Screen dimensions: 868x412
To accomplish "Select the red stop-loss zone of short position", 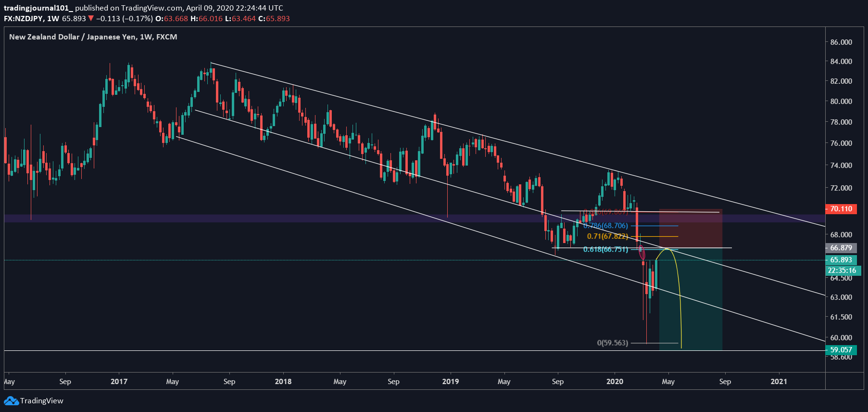I will [691, 229].
